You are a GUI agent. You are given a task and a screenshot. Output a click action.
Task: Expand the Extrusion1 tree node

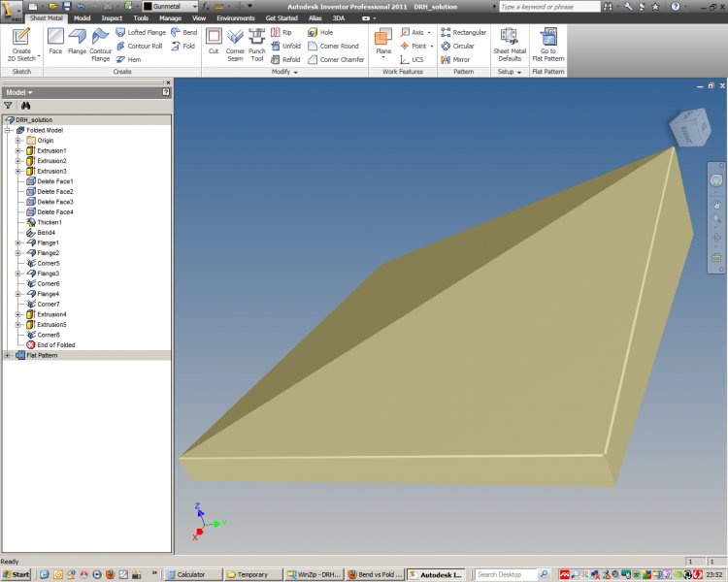tap(17, 151)
